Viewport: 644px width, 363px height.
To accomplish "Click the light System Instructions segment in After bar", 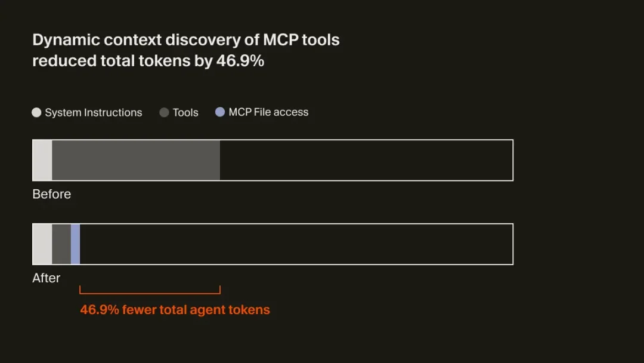I will click(x=42, y=244).
